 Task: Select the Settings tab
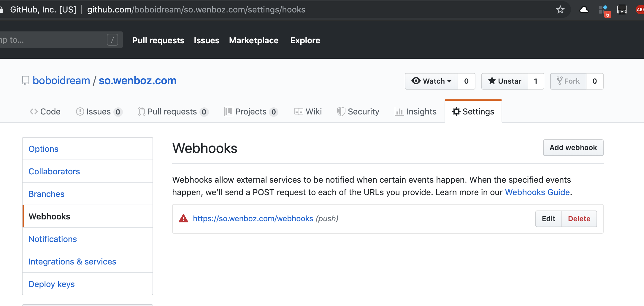coord(473,111)
